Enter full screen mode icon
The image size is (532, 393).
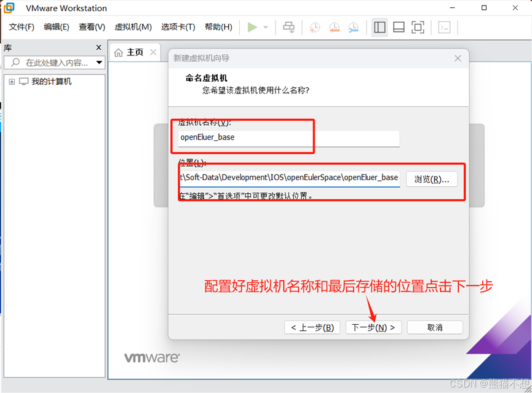(x=418, y=27)
